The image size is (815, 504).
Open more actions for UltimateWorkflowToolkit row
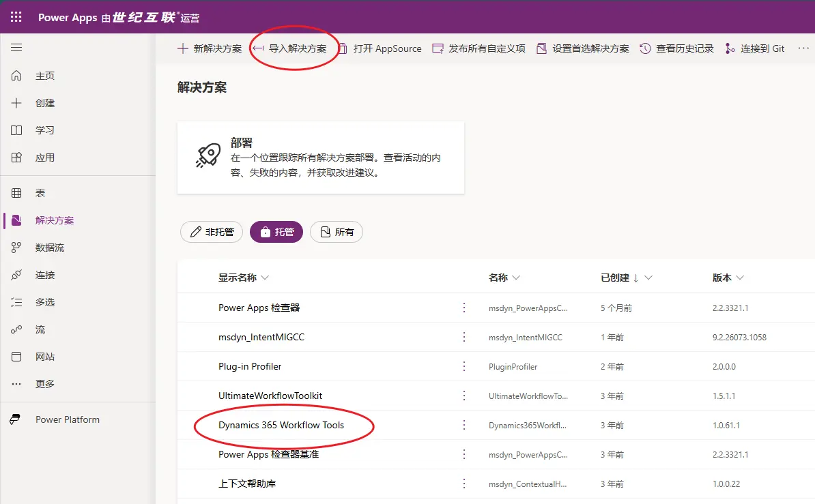pyautogui.click(x=464, y=396)
